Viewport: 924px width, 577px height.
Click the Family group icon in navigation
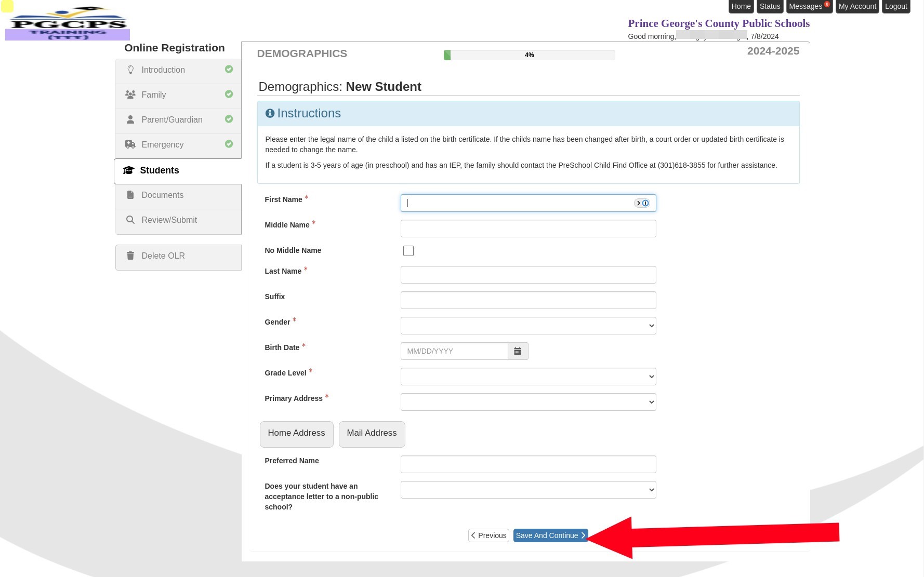130,94
